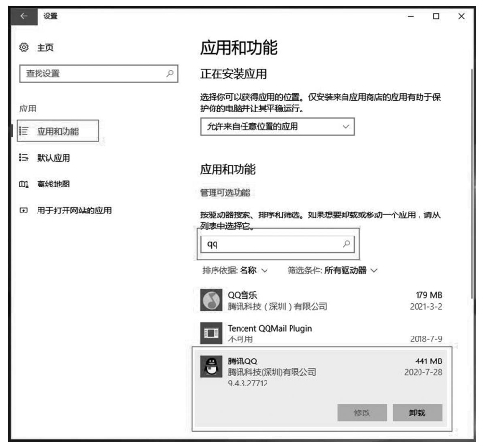The width and height of the screenshot is (483, 448).
Task: Click the magnifier icon in the qq search box
Action: tap(346, 244)
